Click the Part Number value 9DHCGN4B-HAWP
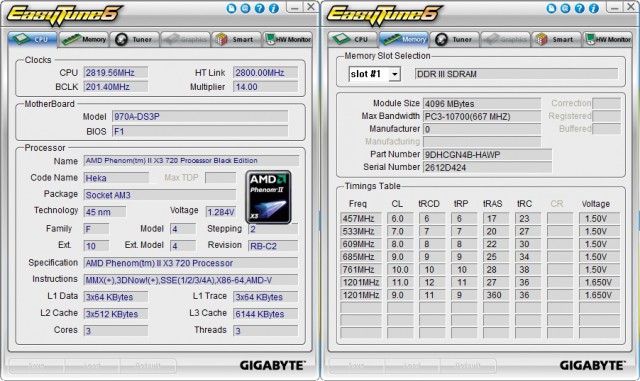 pyautogui.click(x=487, y=155)
